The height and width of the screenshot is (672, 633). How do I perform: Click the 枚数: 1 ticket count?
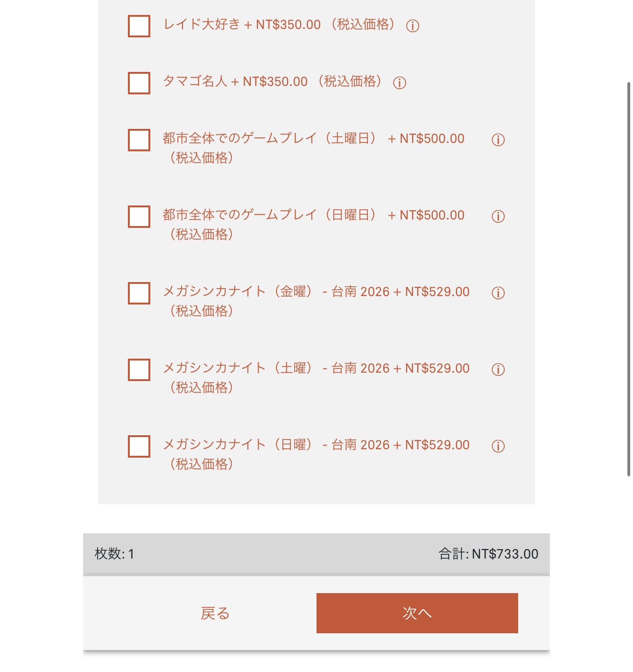click(x=114, y=554)
